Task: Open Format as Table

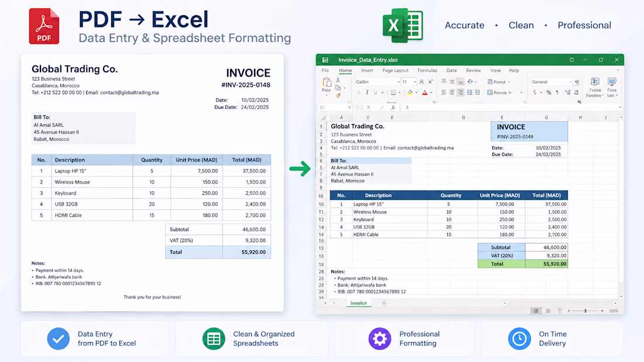Action: (612, 87)
